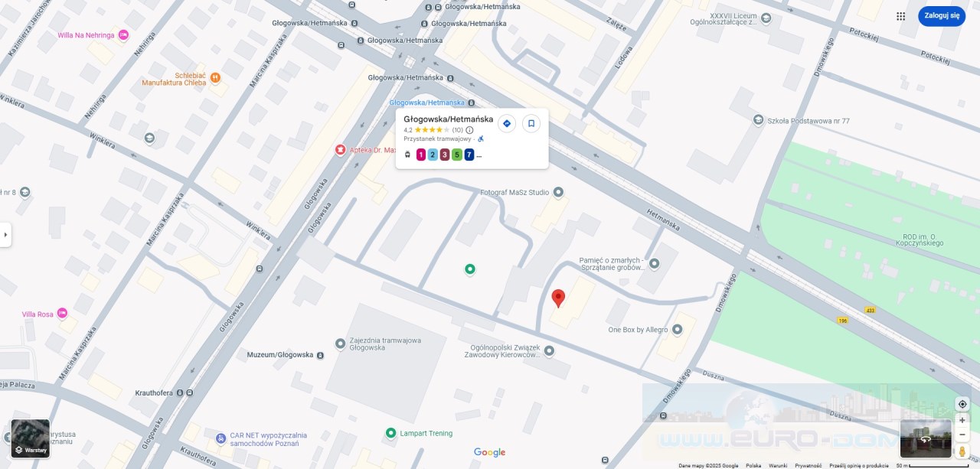Screen dimensions: 980x469
Task: Open the Google apps grid
Action: pyautogui.click(x=901, y=16)
